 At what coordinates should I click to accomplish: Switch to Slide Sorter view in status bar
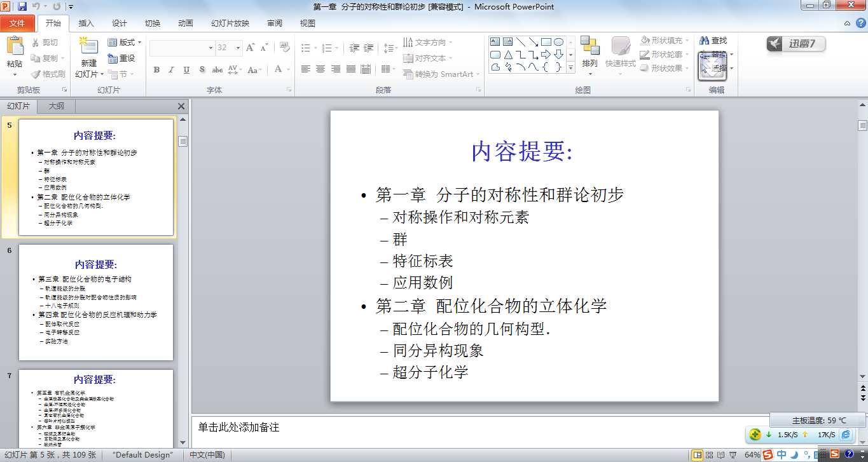pos(709,455)
